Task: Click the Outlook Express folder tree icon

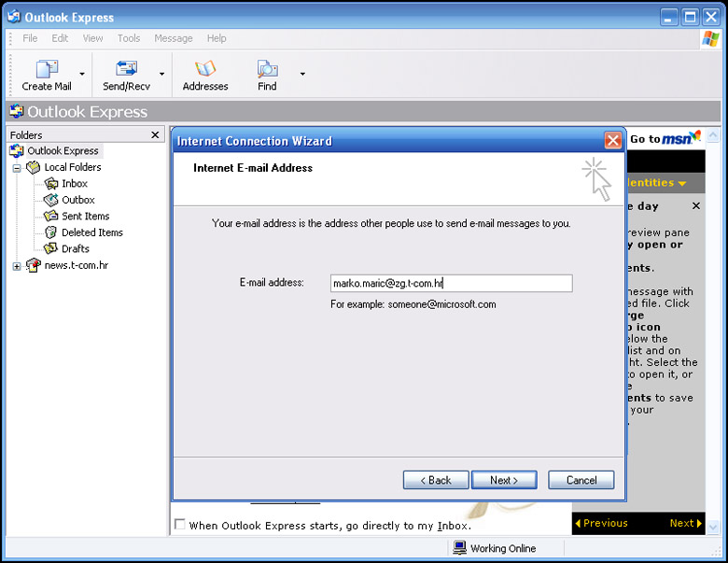Action: pyautogui.click(x=17, y=150)
